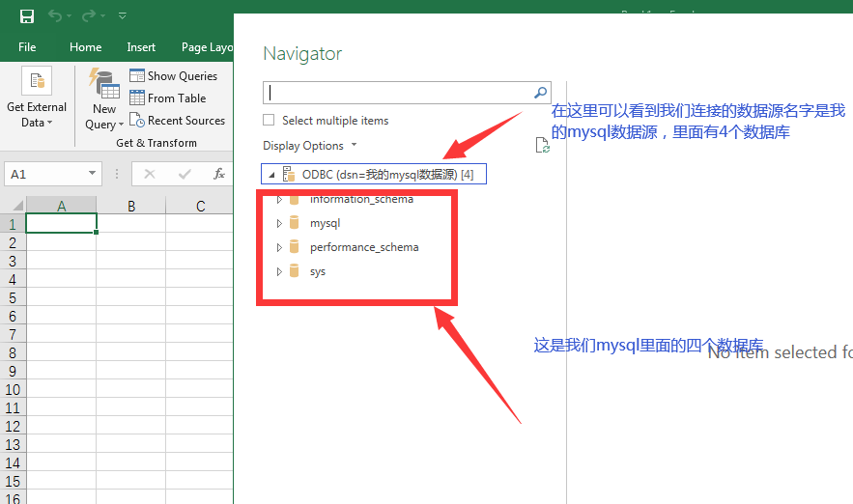Open Customize Quick Access Toolbar dropdown
The width and height of the screenshot is (853, 504).
pos(123,16)
